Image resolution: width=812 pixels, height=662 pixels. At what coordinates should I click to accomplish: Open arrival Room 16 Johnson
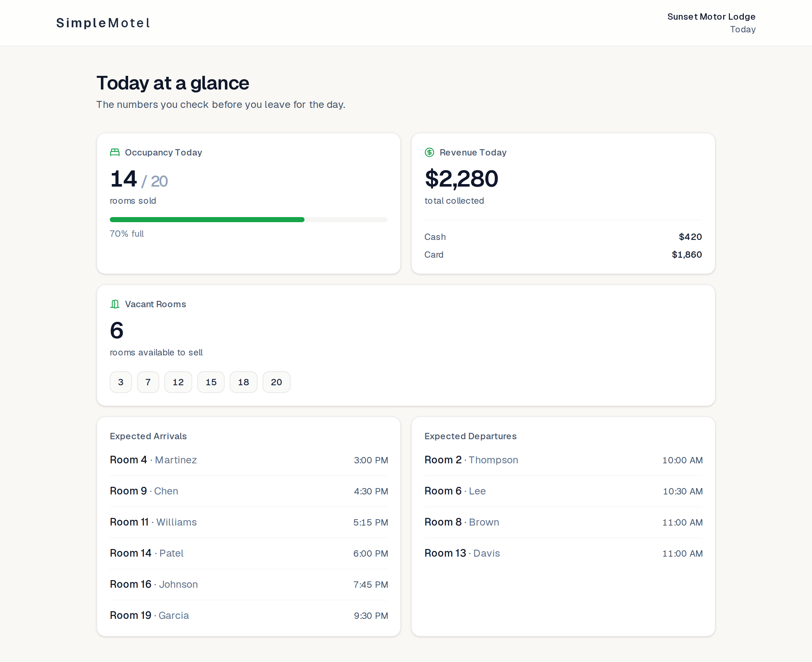pyautogui.click(x=248, y=585)
